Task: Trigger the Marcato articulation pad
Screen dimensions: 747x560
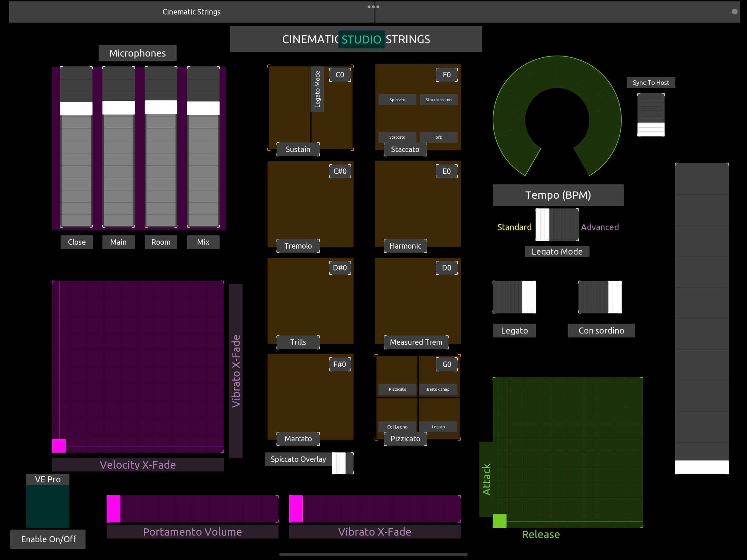Action: tap(310, 397)
